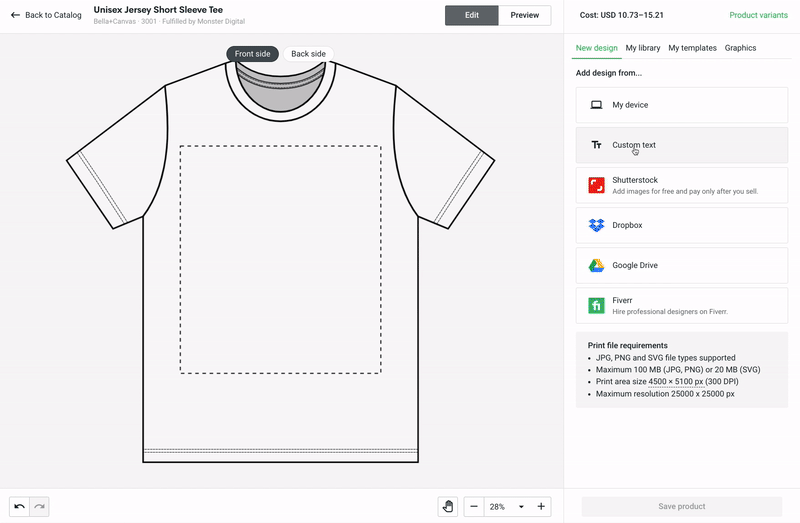Add design from Google Drive

(682, 265)
